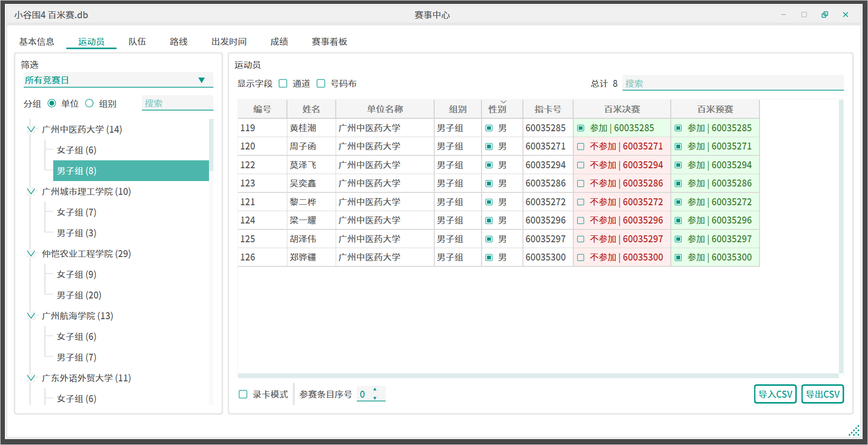Viewport: 868px width, 445px height.
Task: Collapse the 广州航海学院 tree node
Action: point(31,316)
